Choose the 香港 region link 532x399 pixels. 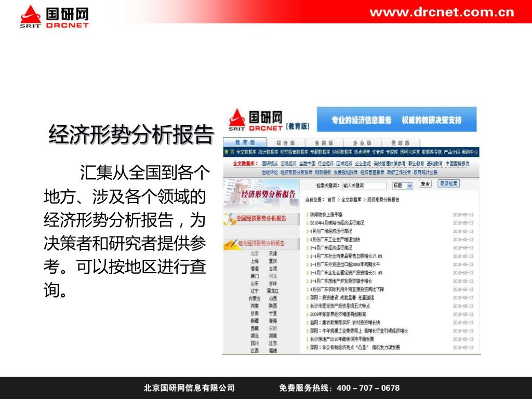[x=255, y=269]
